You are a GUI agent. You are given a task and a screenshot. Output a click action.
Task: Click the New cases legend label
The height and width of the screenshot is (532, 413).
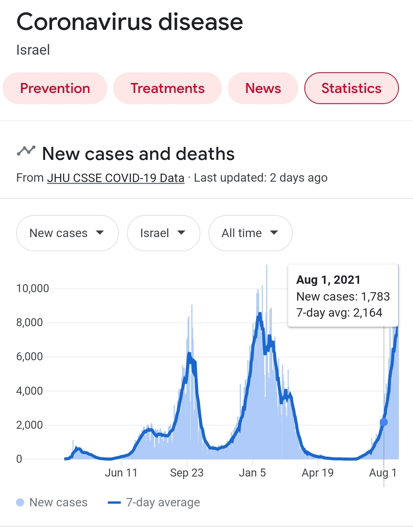click(59, 502)
